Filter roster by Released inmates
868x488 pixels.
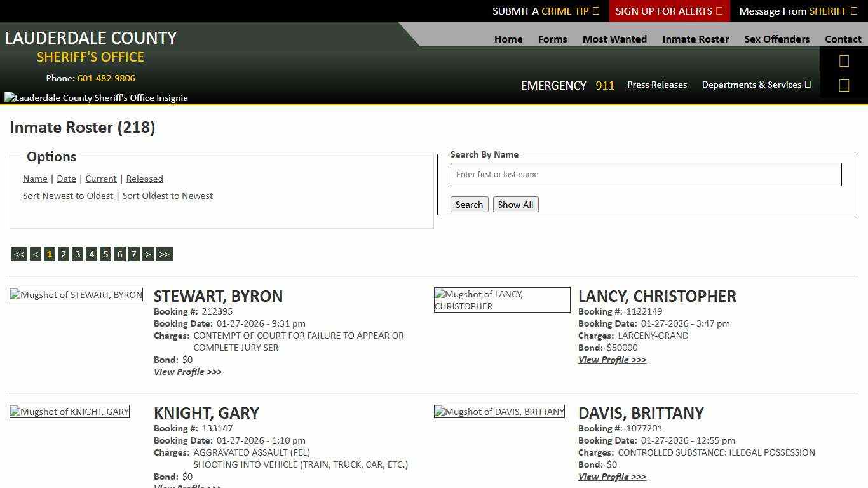(144, 179)
